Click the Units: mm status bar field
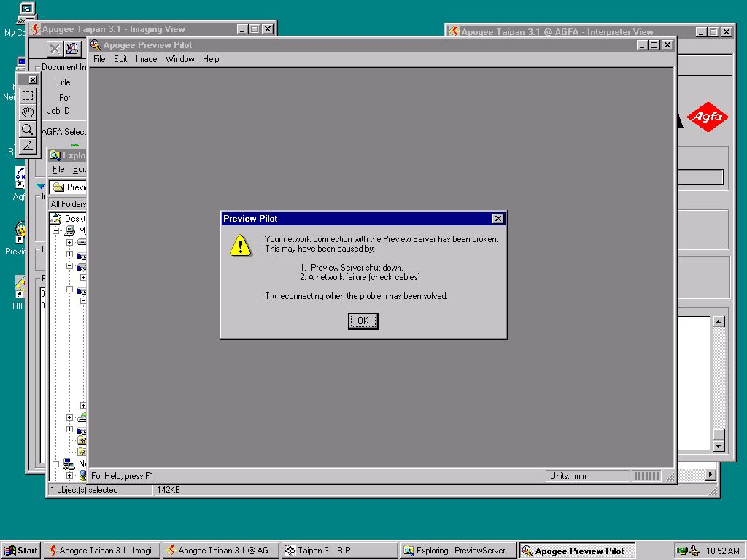The width and height of the screenshot is (747, 560). click(587, 475)
